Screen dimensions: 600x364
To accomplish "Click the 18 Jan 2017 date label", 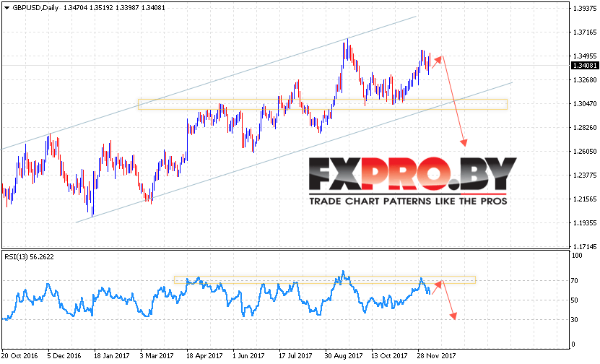I will point(112,356).
